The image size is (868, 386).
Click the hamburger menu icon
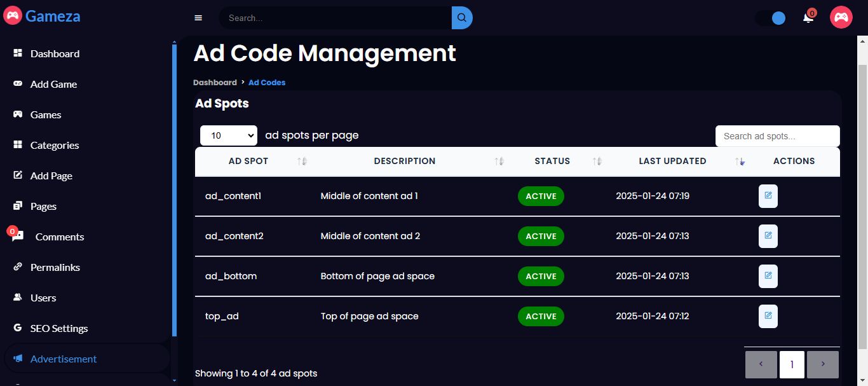[198, 18]
